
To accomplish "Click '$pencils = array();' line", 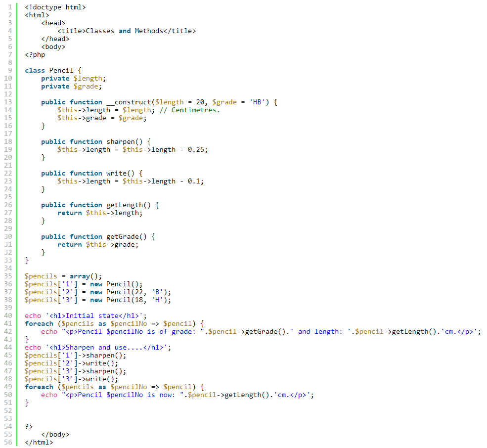I will pyautogui.click(x=63, y=276).
